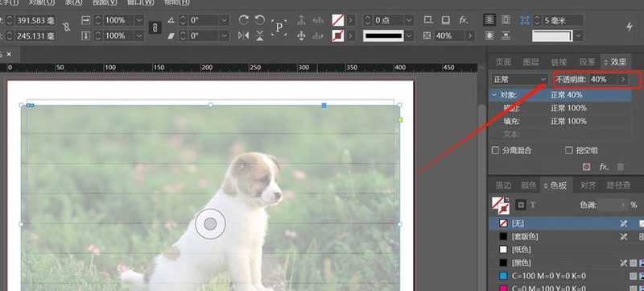Toggle constrain proportions chain link icon

pos(155,28)
